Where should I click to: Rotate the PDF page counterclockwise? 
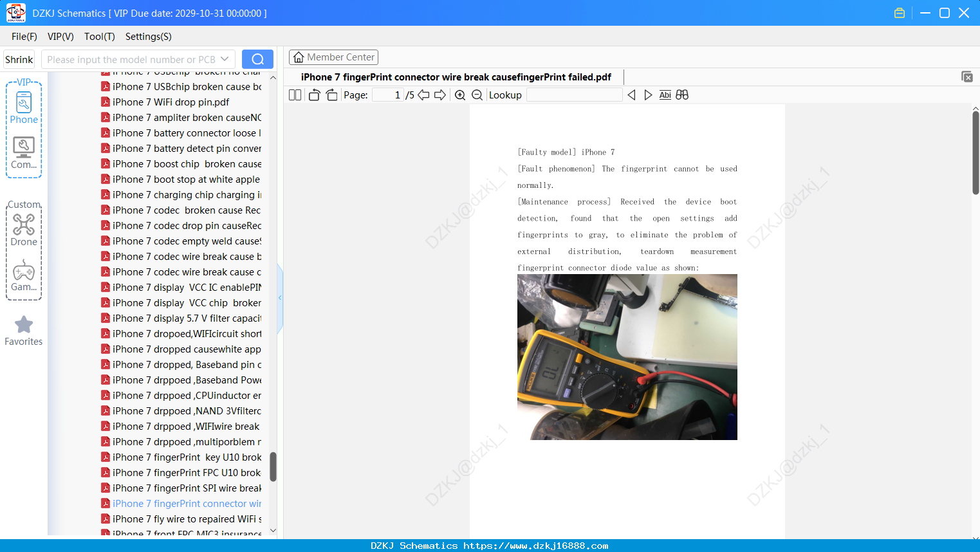tap(314, 95)
